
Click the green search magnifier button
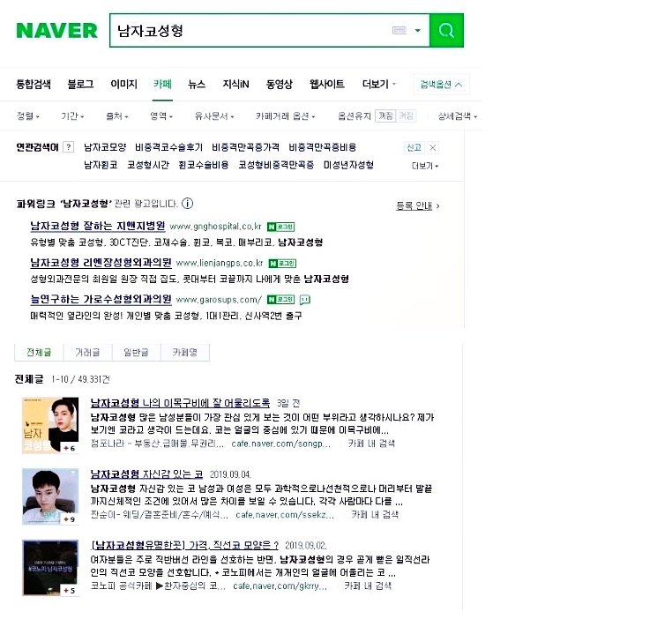(x=446, y=30)
